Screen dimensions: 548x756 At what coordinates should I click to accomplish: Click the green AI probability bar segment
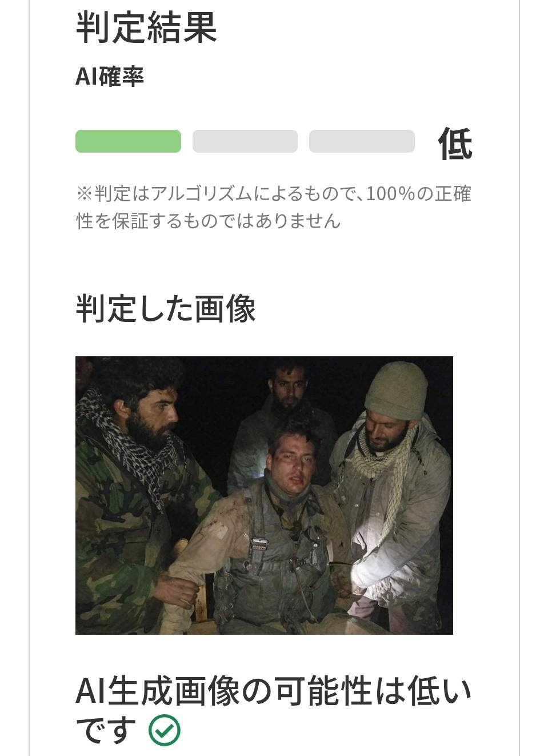pos(128,141)
